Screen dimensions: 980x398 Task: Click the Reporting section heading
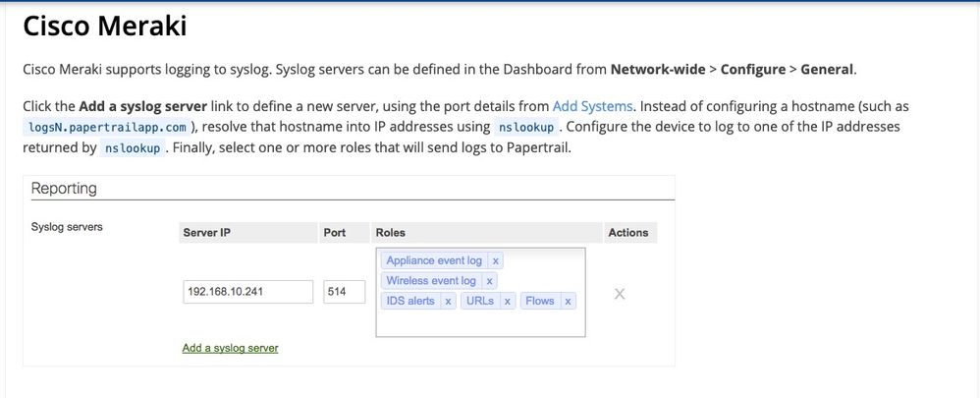click(64, 188)
